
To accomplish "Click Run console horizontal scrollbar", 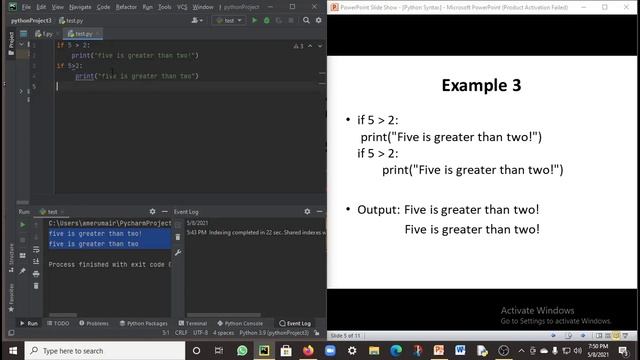I will coord(63,315).
